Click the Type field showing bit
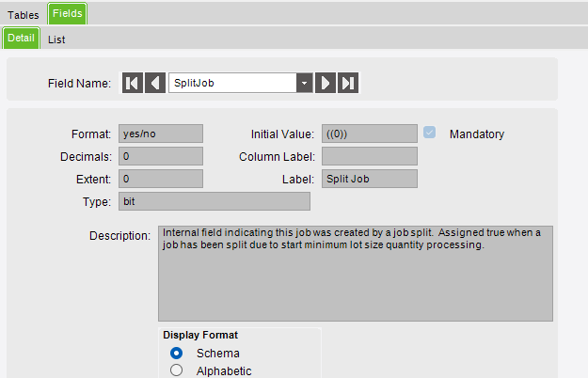This screenshot has width=588, height=378. click(215, 201)
